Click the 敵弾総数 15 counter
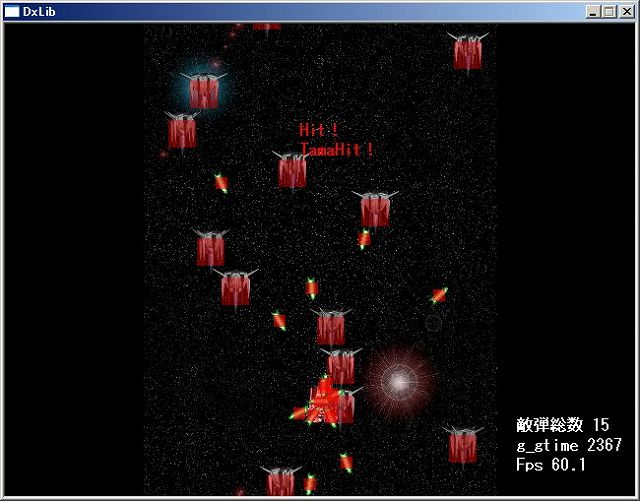This screenshot has height=501, width=640. pyautogui.click(x=562, y=425)
